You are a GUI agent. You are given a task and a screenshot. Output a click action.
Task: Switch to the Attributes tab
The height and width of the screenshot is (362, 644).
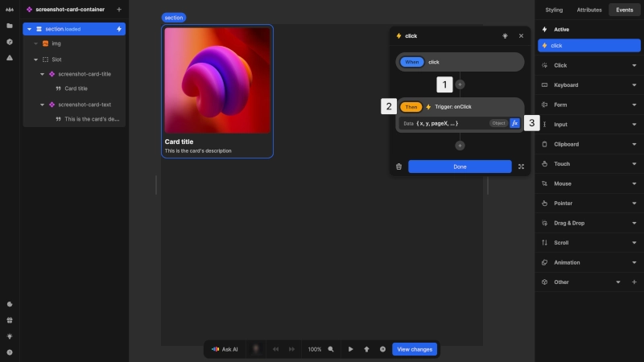pyautogui.click(x=589, y=10)
